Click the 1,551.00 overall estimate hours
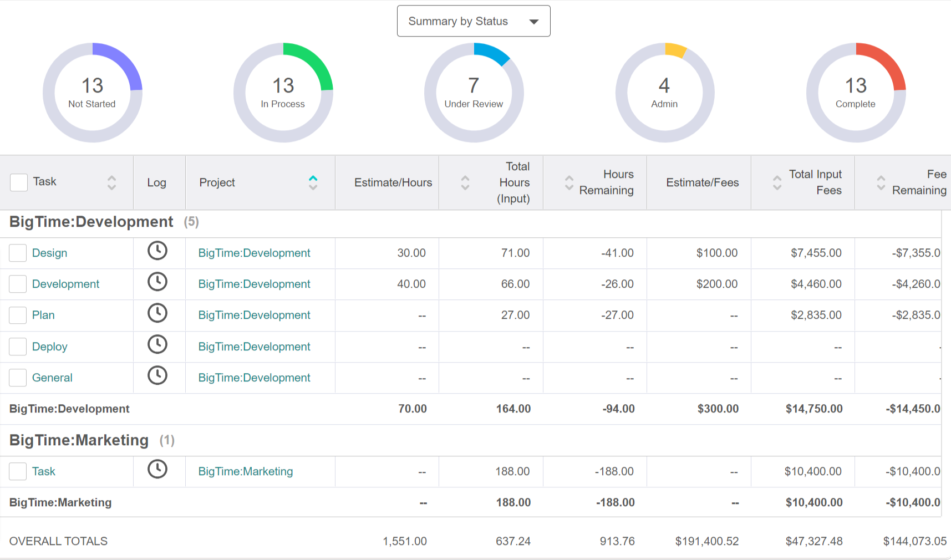951x560 pixels. 405,541
